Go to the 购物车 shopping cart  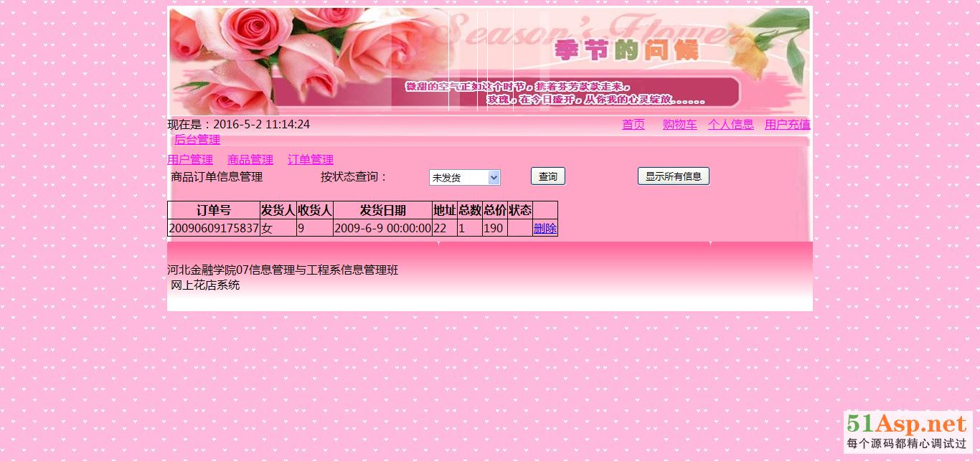click(679, 125)
